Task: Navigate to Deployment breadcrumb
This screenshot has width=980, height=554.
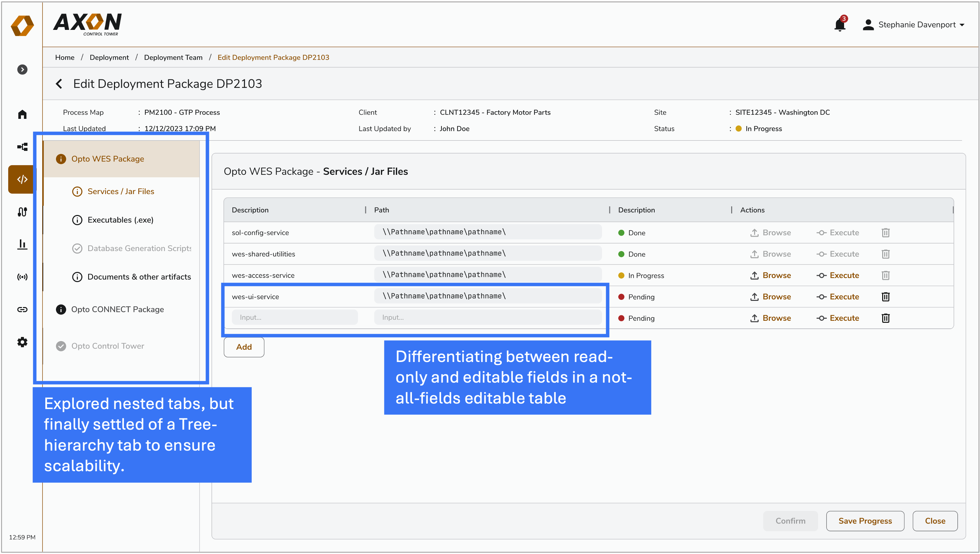Action: click(109, 57)
